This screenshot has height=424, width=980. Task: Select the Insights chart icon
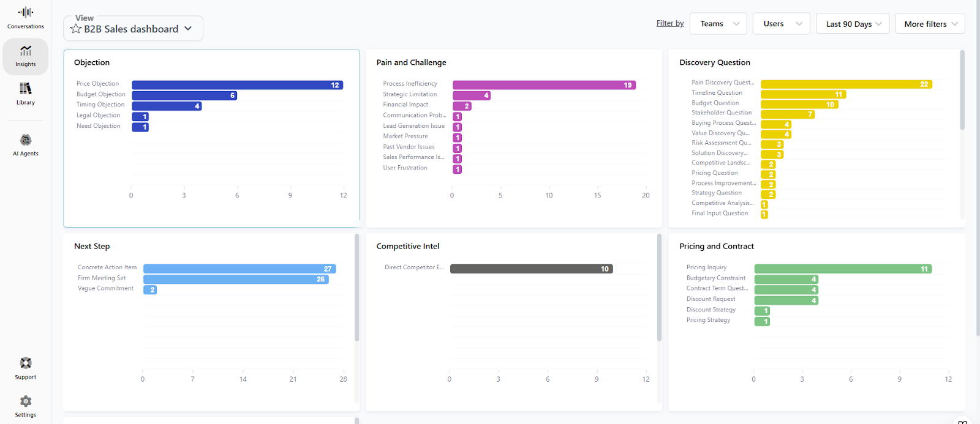tap(26, 51)
